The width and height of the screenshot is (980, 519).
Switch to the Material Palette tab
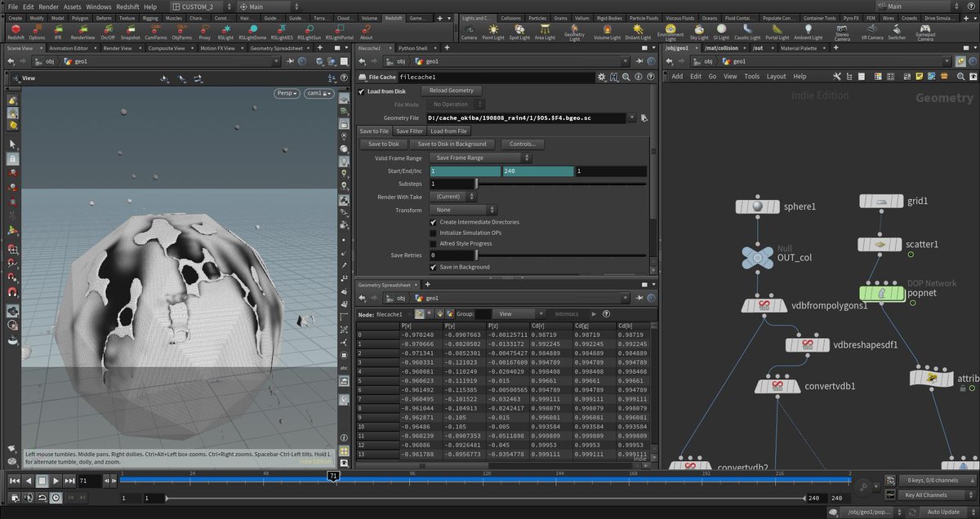coord(798,48)
